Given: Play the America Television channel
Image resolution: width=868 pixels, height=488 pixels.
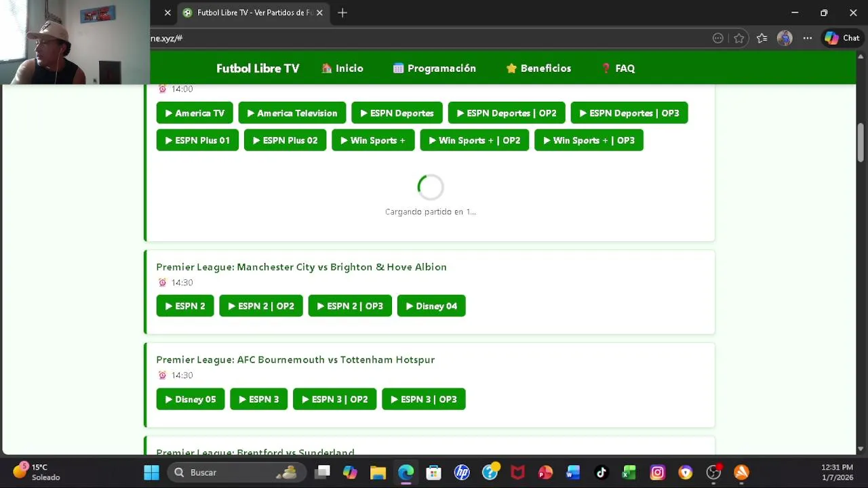Looking at the screenshot, I should (292, 113).
